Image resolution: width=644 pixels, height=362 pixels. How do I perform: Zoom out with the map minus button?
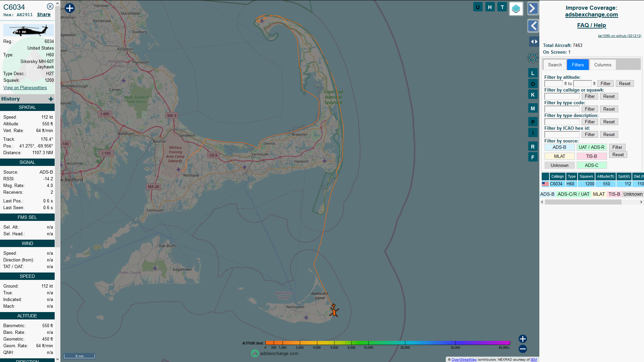pyautogui.click(x=523, y=349)
